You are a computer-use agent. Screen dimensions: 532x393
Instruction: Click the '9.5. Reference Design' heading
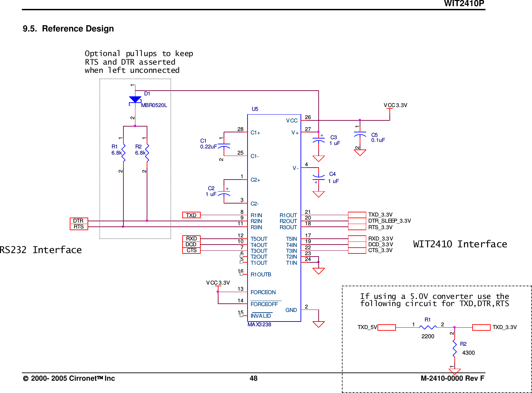[68, 29]
